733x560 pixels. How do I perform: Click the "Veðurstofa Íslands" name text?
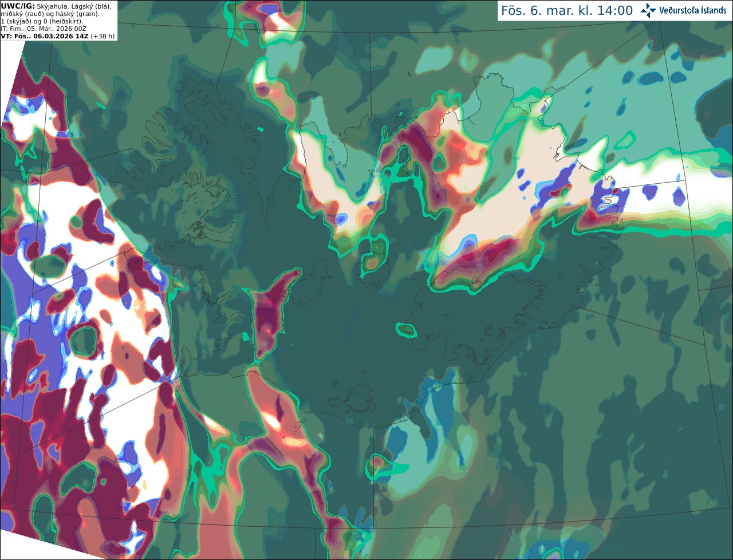692,10
